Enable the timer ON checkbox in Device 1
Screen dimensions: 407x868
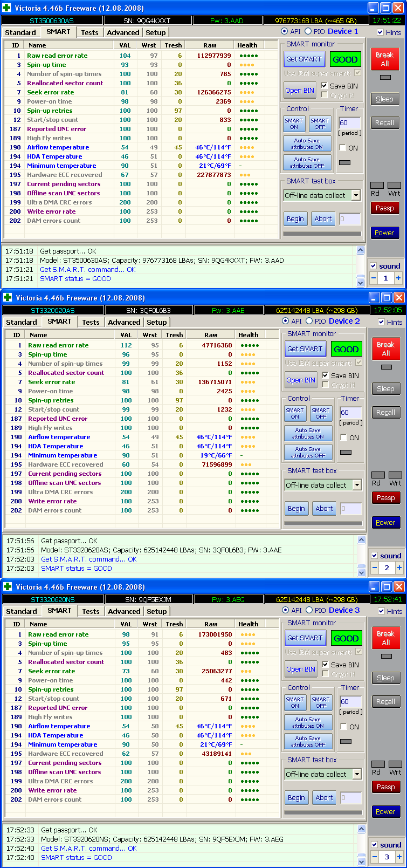(342, 148)
